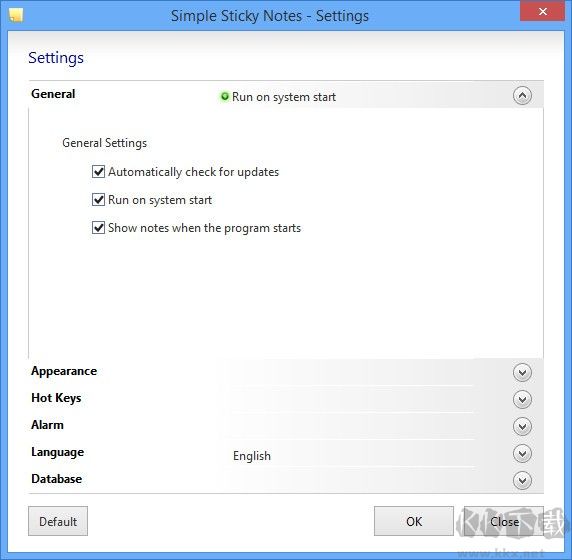The width and height of the screenshot is (572, 560).
Task: Uncheck Automatically check for updates
Action: pos(98,171)
